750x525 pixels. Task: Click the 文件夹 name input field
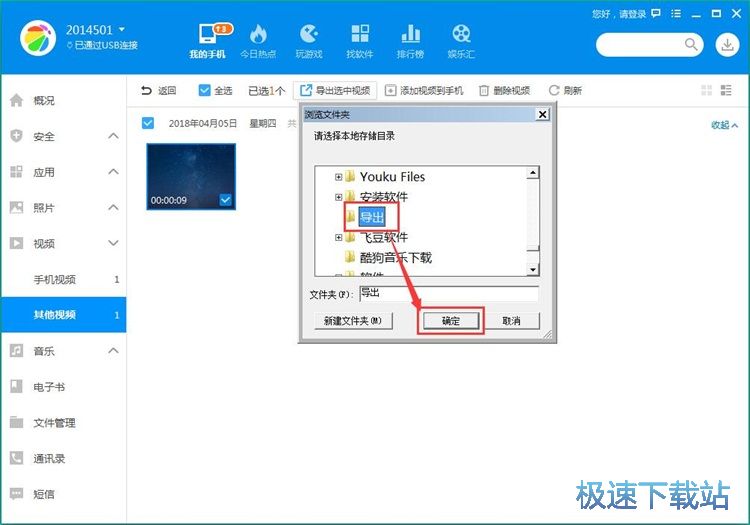[449, 294]
